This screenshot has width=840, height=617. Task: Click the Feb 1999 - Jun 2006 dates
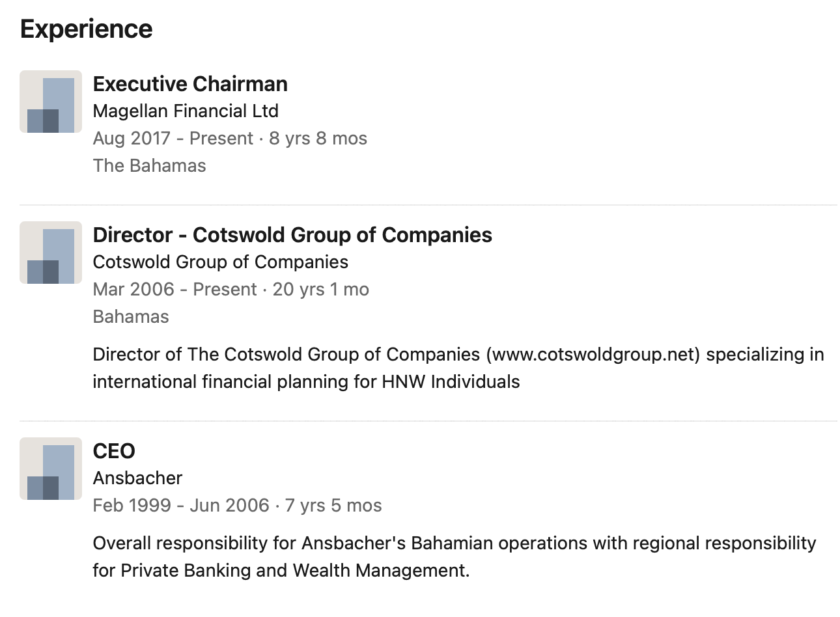click(x=180, y=506)
